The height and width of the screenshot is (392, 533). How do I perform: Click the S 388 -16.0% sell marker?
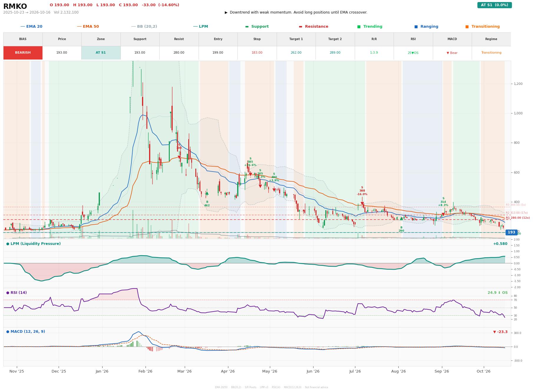pos(362,204)
